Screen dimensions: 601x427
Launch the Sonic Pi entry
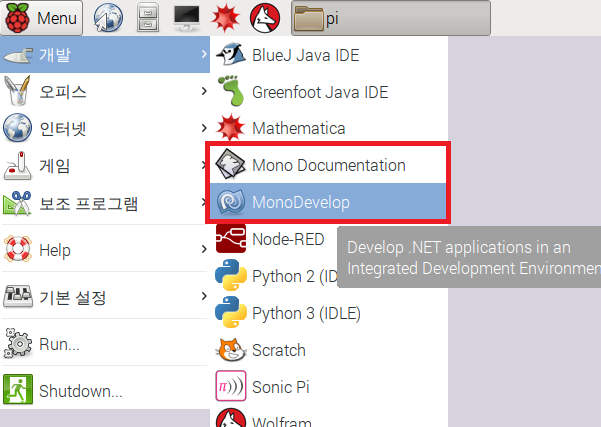tap(329, 387)
